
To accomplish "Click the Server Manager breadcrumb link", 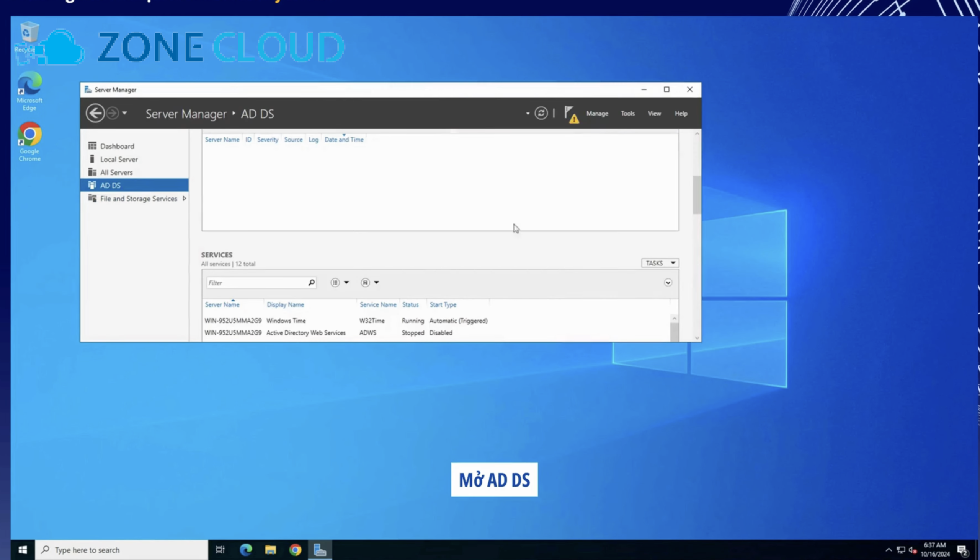I will pyautogui.click(x=186, y=114).
